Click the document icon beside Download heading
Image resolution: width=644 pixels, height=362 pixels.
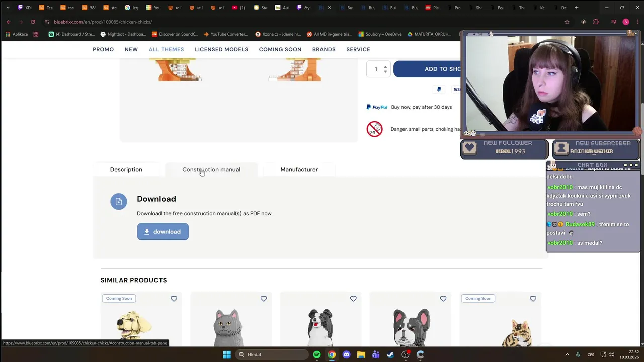119,202
